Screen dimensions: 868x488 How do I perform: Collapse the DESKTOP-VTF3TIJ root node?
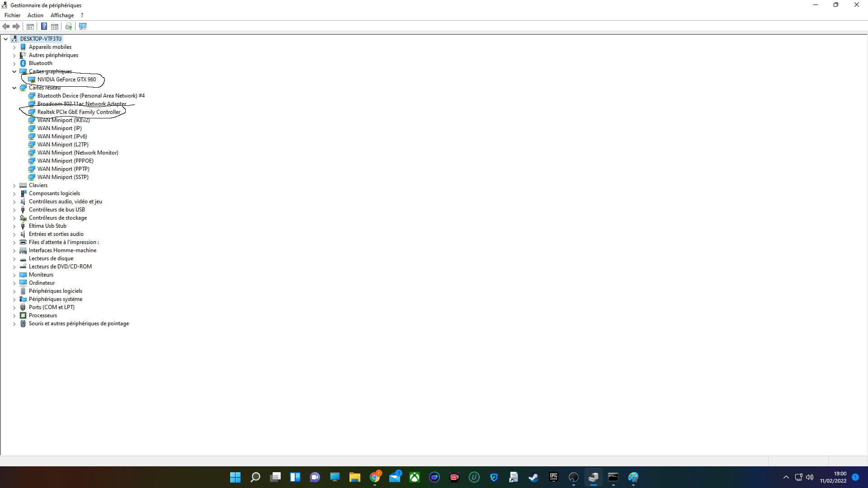click(x=6, y=39)
